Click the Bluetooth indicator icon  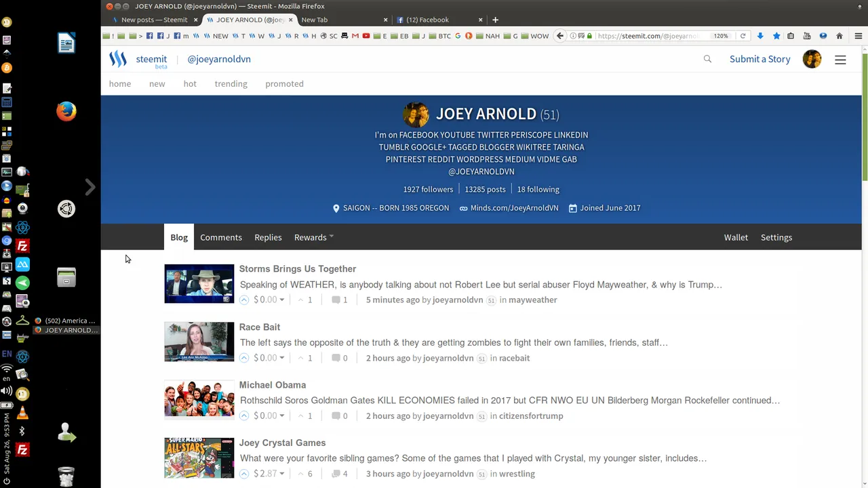22,431
